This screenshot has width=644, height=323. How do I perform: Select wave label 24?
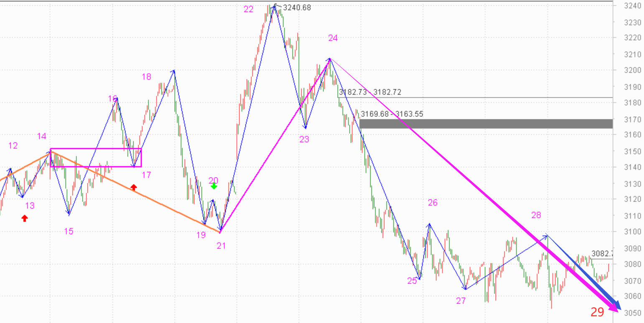click(333, 38)
